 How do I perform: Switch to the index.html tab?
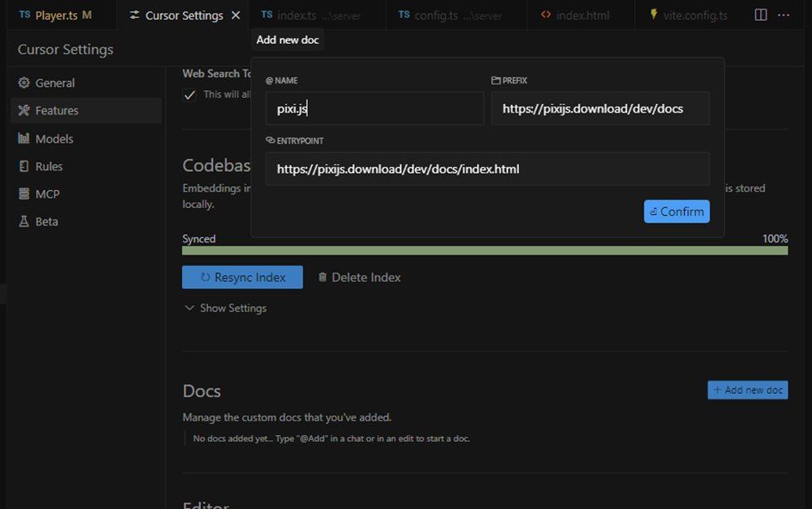581,15
